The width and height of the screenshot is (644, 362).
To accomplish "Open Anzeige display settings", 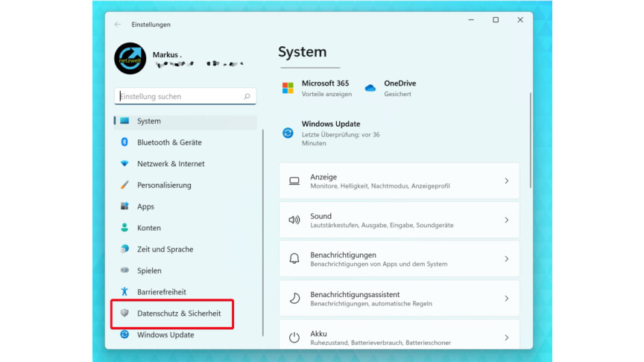I will 400,181.
